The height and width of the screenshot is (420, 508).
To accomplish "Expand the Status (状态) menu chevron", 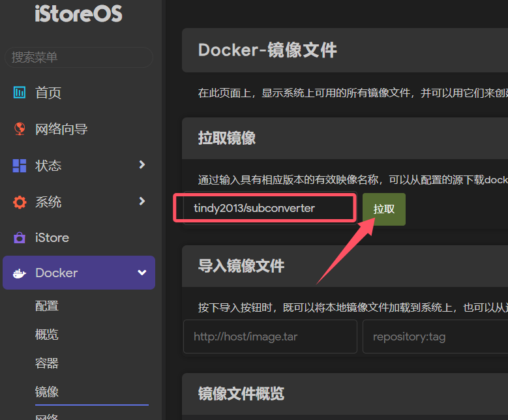I will click(x=142, y=165).
